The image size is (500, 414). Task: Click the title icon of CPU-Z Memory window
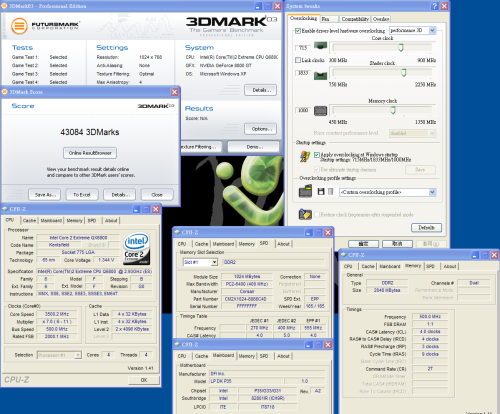coord(344,255)
